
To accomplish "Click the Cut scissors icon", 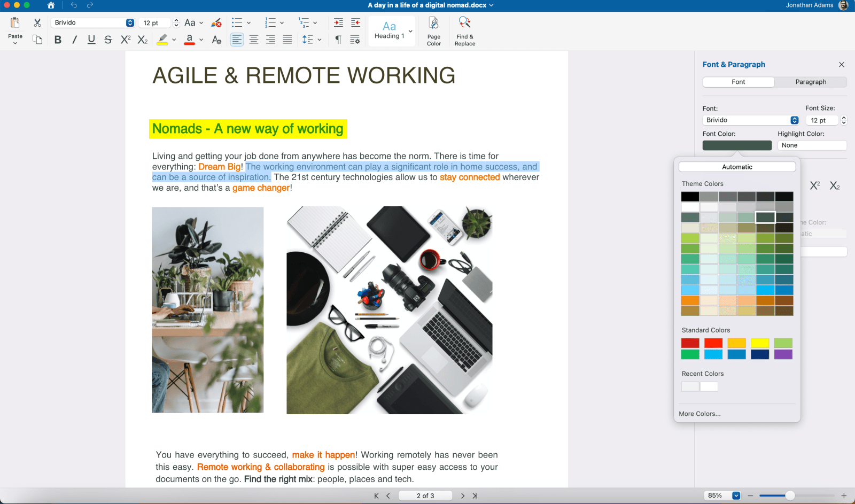I will [x=37, y=22].
